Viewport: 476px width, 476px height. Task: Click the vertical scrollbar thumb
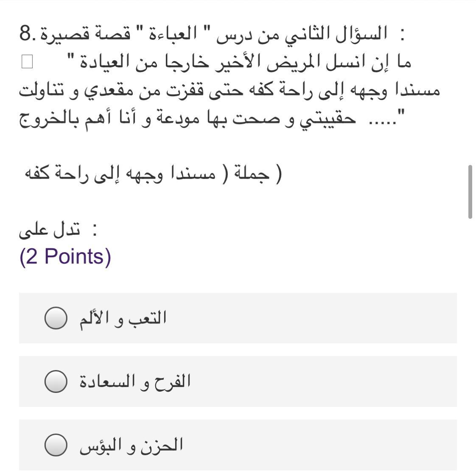pyautogui.click(x=470, y=192)
